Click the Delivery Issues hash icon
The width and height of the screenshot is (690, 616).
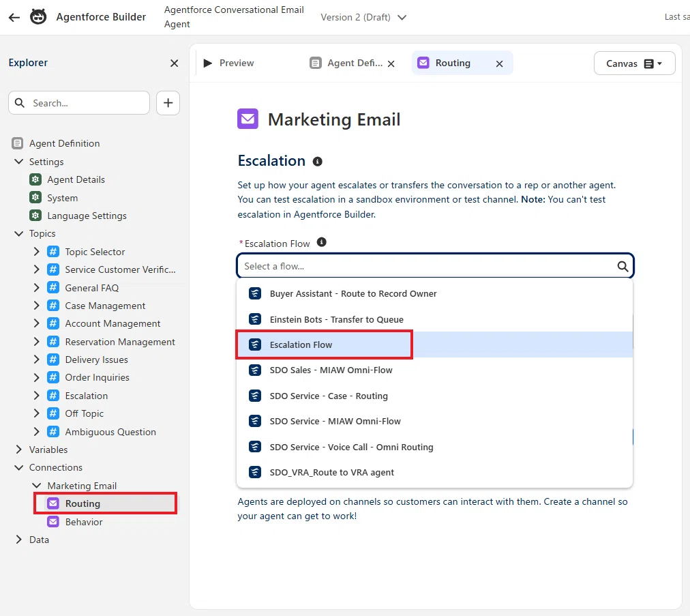coord(52,360)
